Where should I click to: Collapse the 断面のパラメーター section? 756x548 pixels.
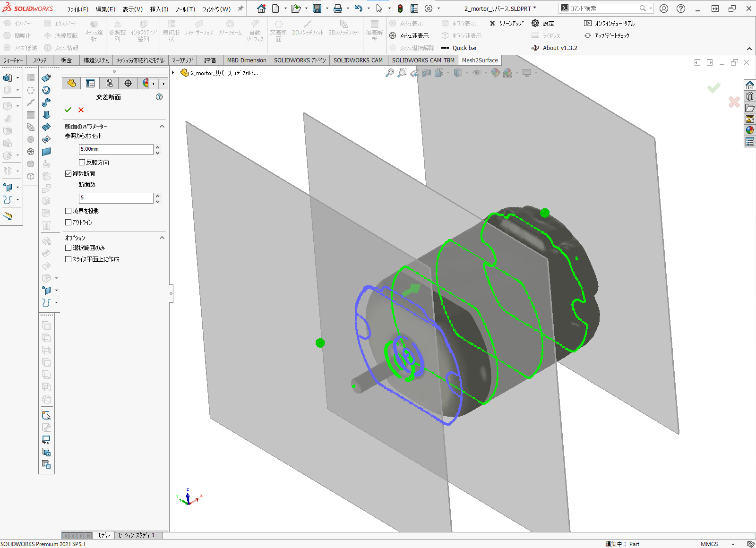pyautogui.click(x=162, y=126)
